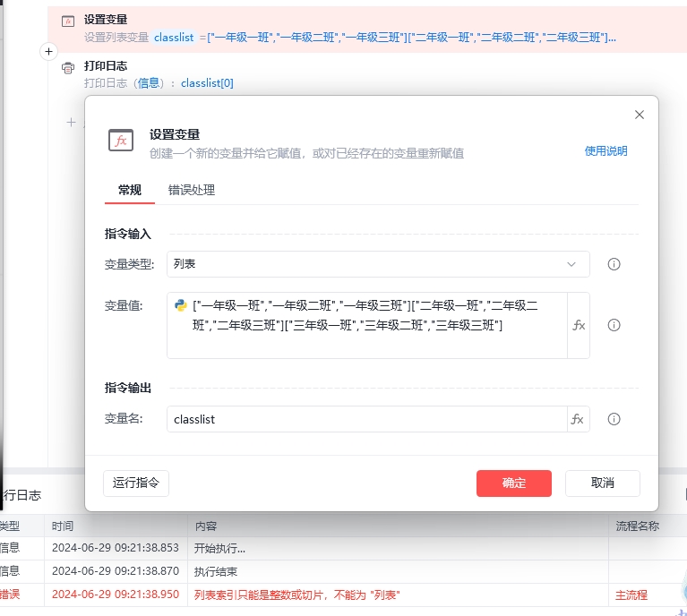Image resolution: width=687 pixels, height=616 pixels.
Task: Click the log entry 执行结束
Action: 216,572
